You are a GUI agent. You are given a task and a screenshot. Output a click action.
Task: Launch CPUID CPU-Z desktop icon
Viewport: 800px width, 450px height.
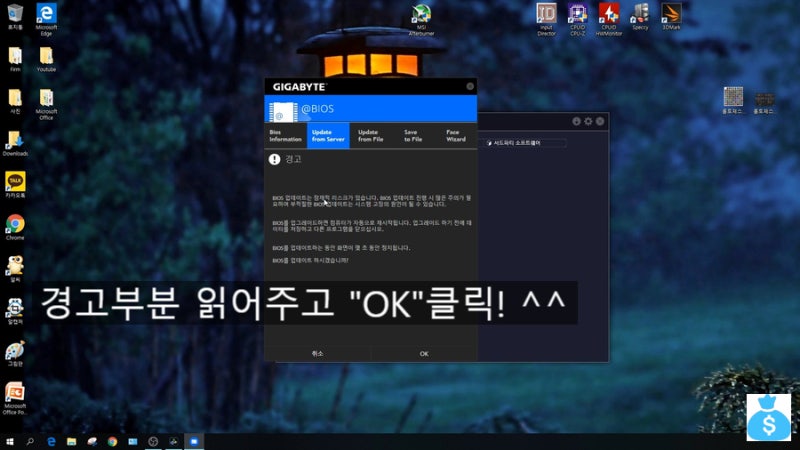[x=578, y=19]
